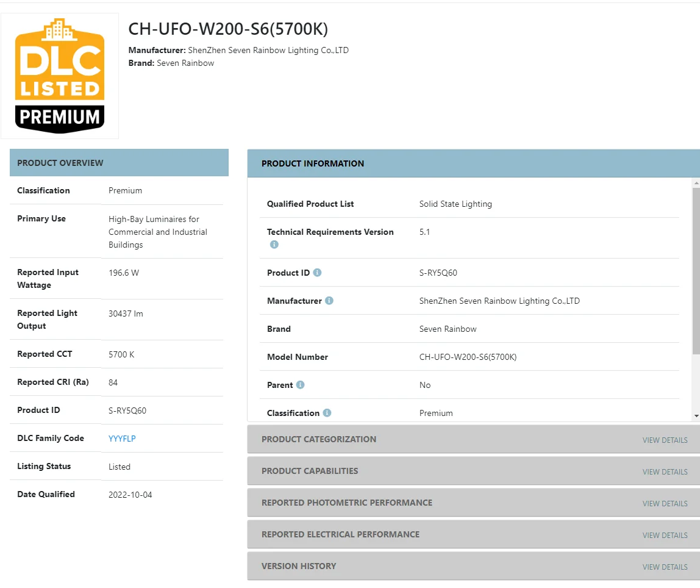
Task: Click info icon beside Manufacturer label
Action: [329, 301]
